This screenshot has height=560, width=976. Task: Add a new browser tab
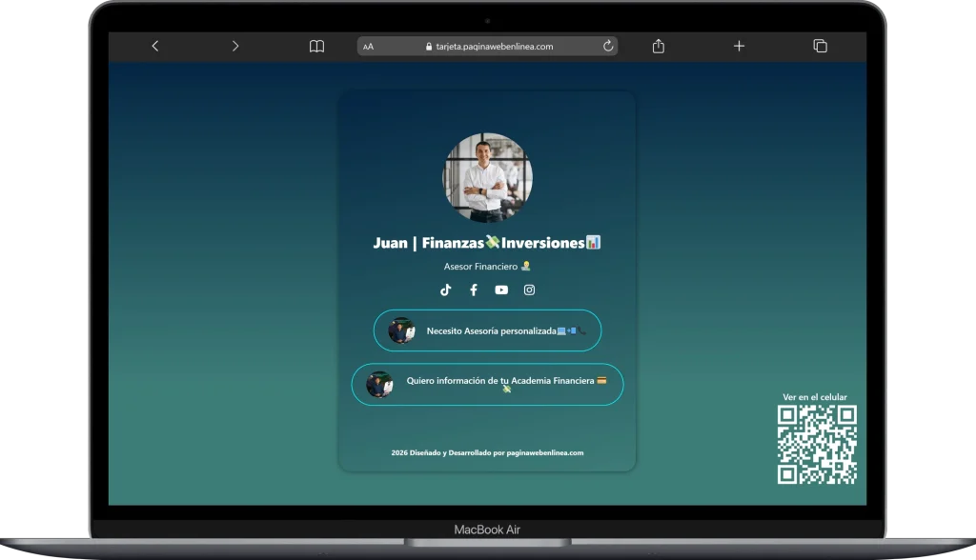pos(739,46)
